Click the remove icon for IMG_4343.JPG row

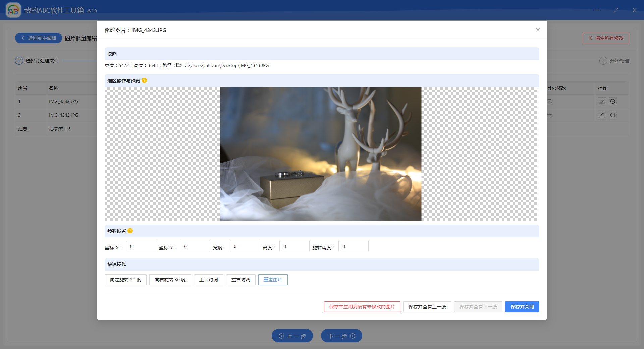click(612, 115)
